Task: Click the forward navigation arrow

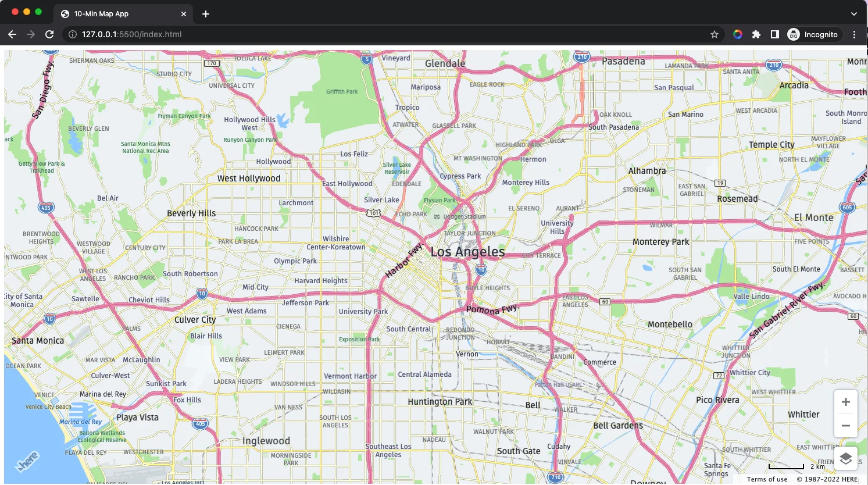Action: pyautogui.click(x=31, y=34)
